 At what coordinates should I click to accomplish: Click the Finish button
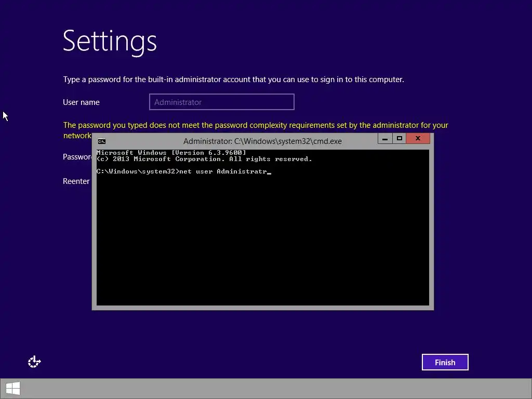pyautogui.click(x=445, y=362)
